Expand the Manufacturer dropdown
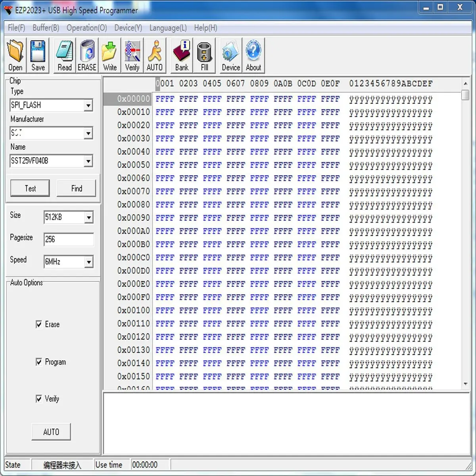Image resolution: width=476 pixels, height=476 pixels. 88,133
